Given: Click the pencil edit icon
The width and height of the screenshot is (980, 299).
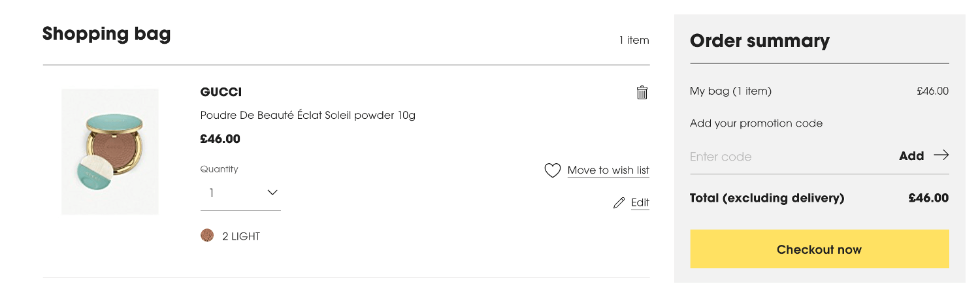Looking at the screenshot, I should [x=619, y=203].
